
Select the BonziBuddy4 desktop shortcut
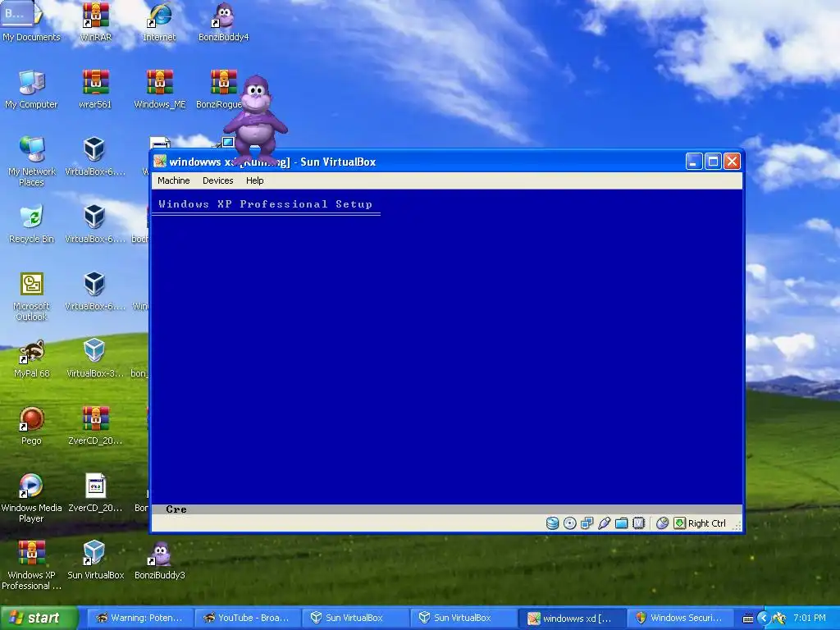[x=223, y=22]
